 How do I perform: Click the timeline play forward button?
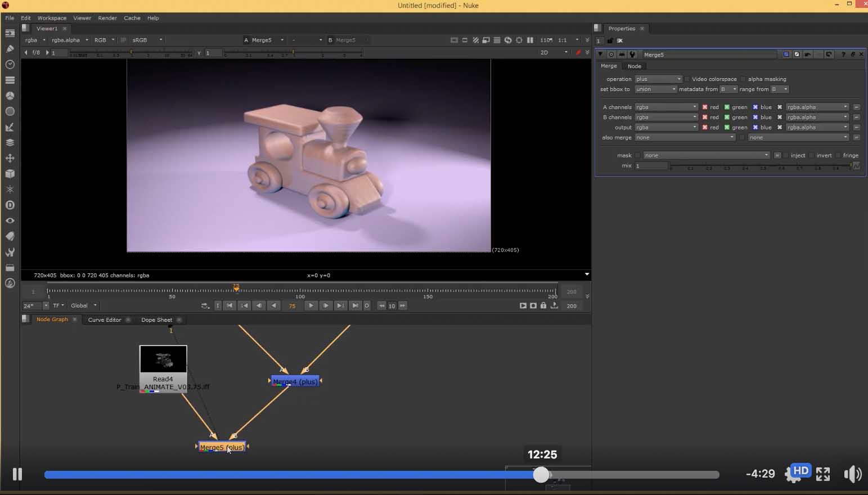(311, 305)
